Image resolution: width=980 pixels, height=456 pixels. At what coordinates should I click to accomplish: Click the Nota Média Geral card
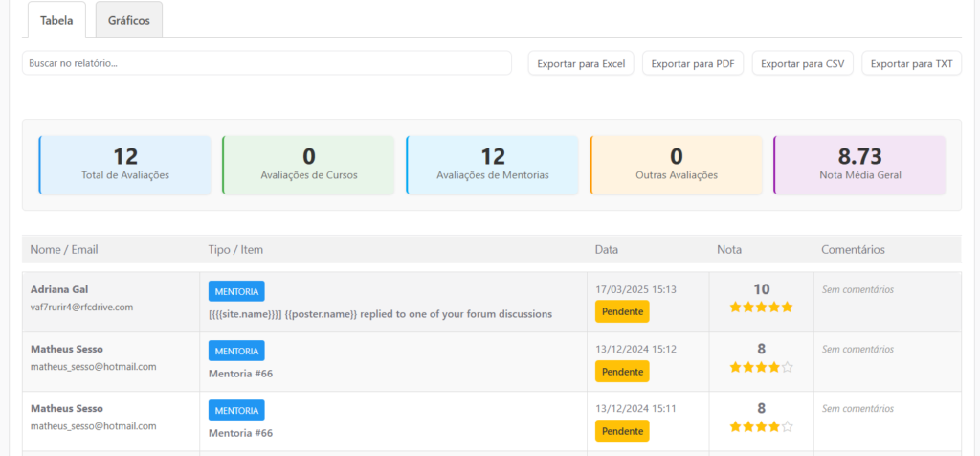tap(859, 165)
